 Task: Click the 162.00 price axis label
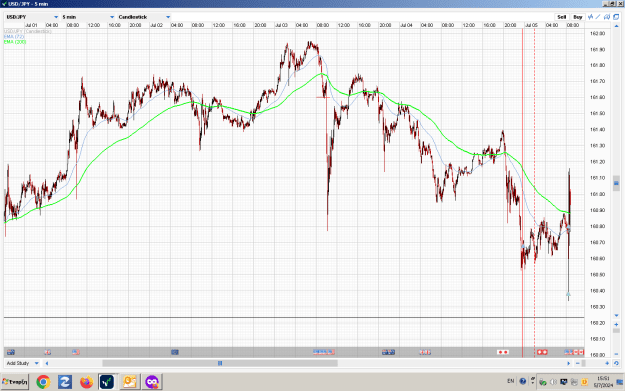597,33
